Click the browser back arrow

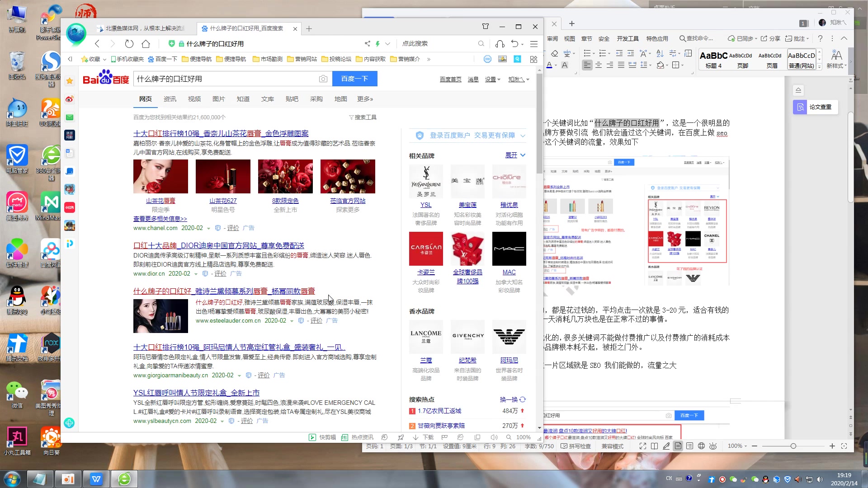point(97,44)
